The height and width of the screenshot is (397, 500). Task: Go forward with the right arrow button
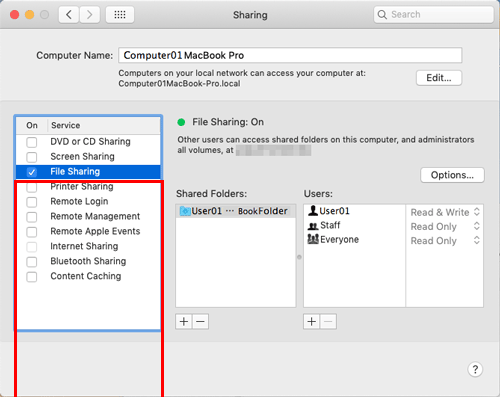pyautogui.click(x=89, y=15)
